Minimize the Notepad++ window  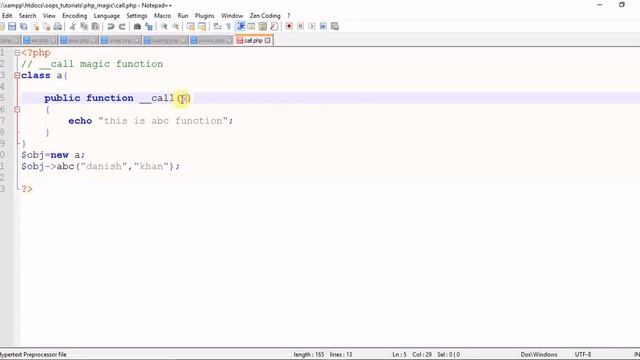(x=600, y=5)
